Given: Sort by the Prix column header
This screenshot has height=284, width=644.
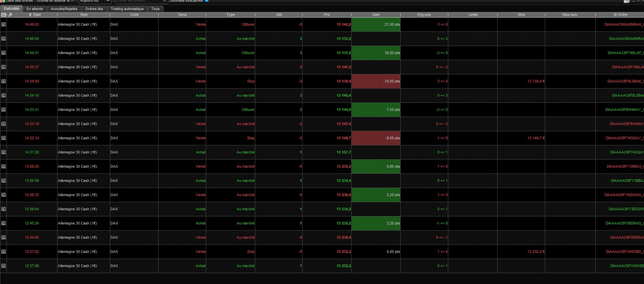Looking at the screenshot, I should coord(327,15).
